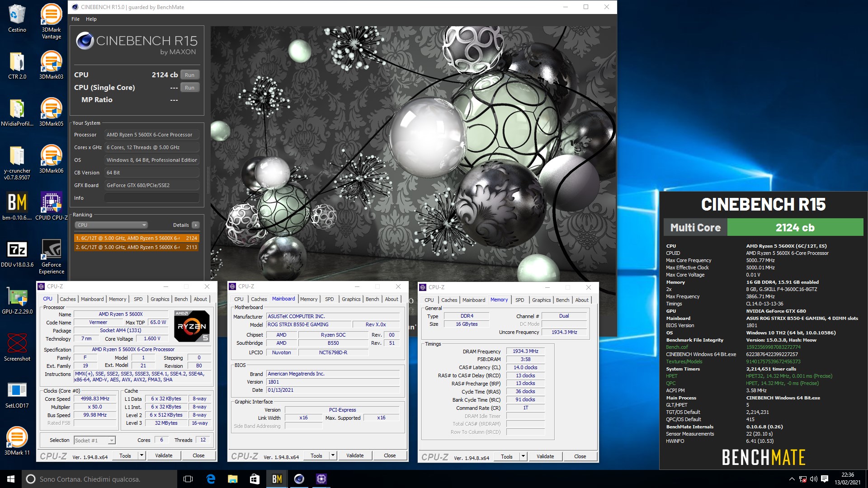Launch GeForce Experience from the desktop
Image resolution: width=868 pixels, height=488 pixels.
(51, 257)
